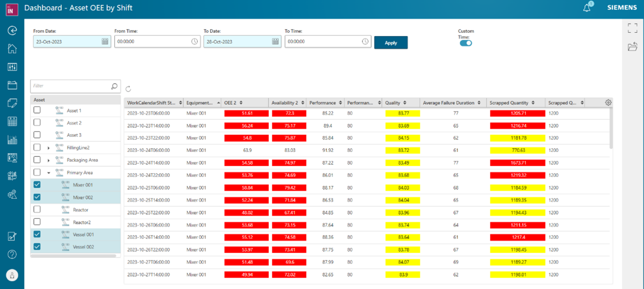Uncheck the Mixer 002 asset checkbox
The image size is (644, 289).
(x=37, y=197)
